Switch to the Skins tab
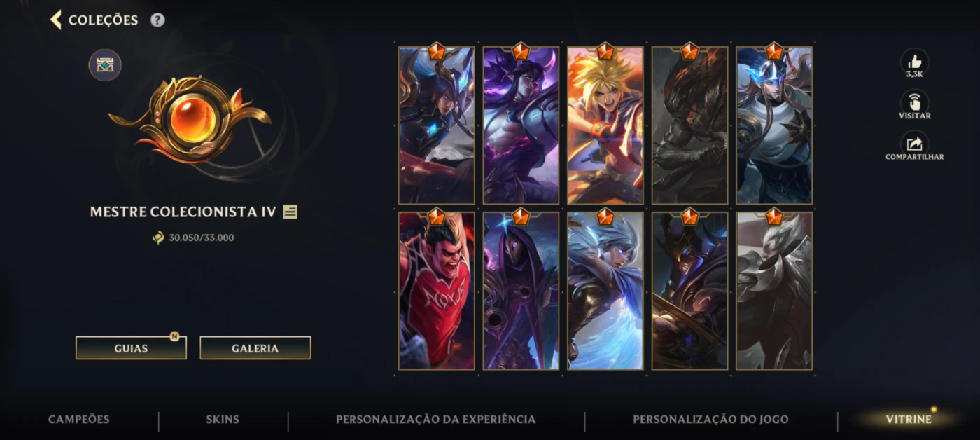 (x=223, y=420)
